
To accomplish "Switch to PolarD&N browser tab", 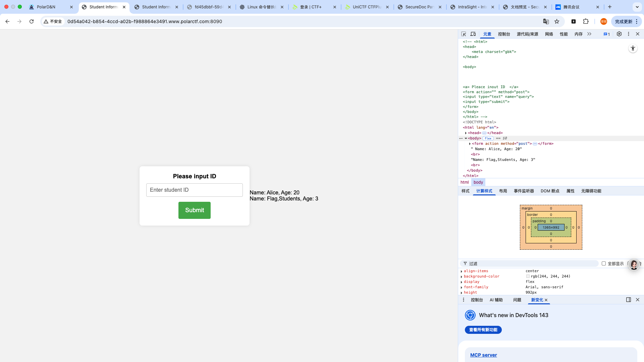I will tap(51, 7).
